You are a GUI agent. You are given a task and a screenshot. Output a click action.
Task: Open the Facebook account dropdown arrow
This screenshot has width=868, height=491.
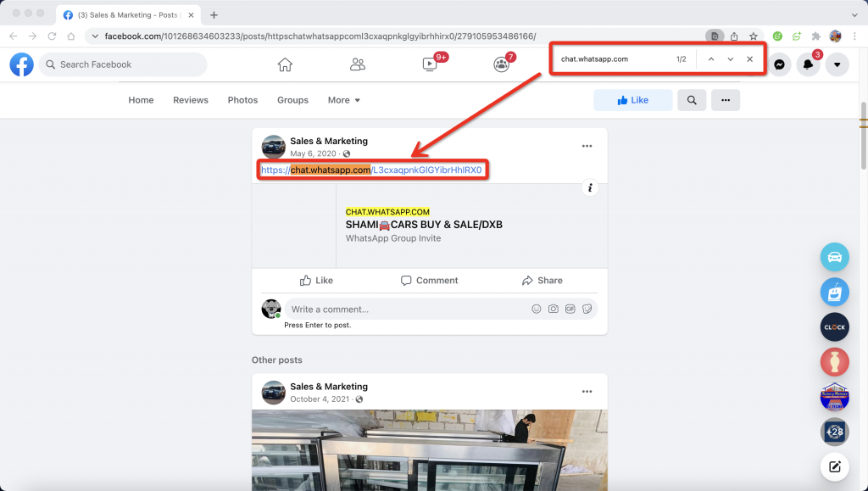(x=837, y=64)
